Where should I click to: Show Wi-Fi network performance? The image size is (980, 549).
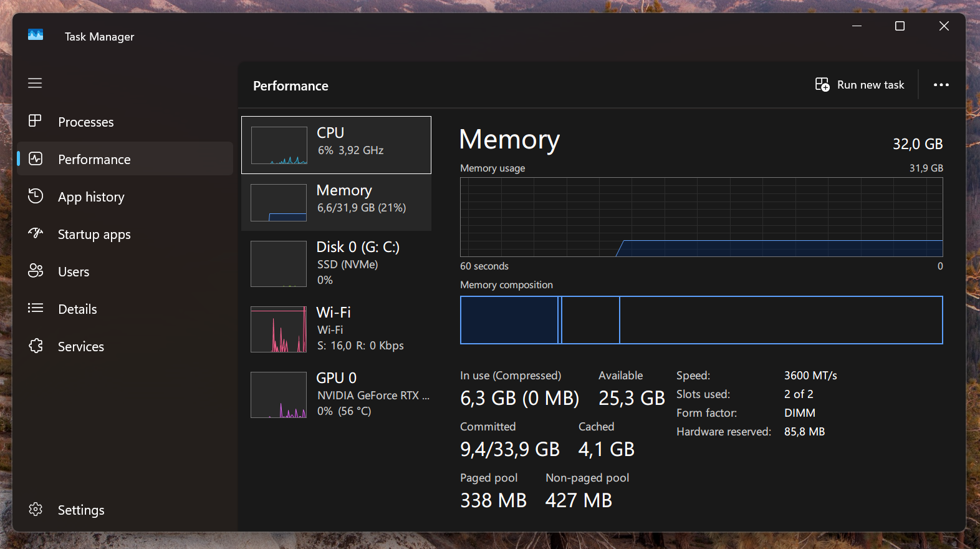coord(337,329)
